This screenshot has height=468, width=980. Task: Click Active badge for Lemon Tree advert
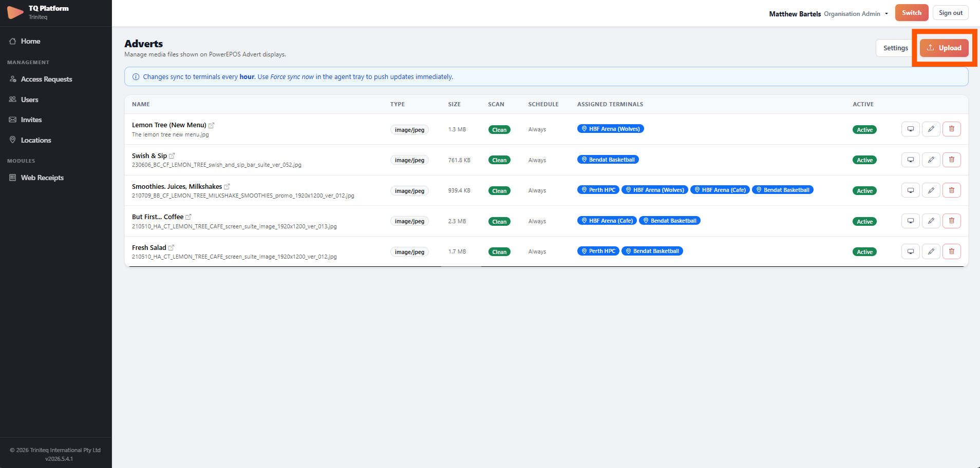pyautogui.click(x=864, y=130)
